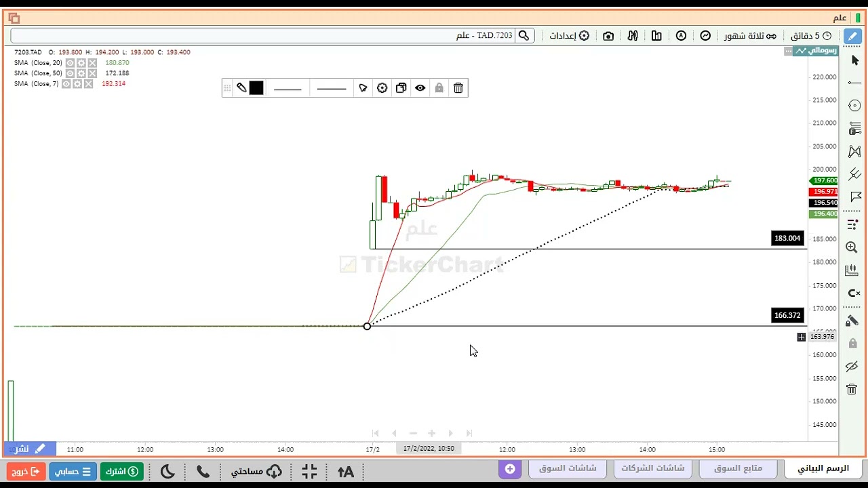The width and height of the screenshot is (868, 488).
Task: Switch to الرسم البياني tab
Action: [823, 469]
